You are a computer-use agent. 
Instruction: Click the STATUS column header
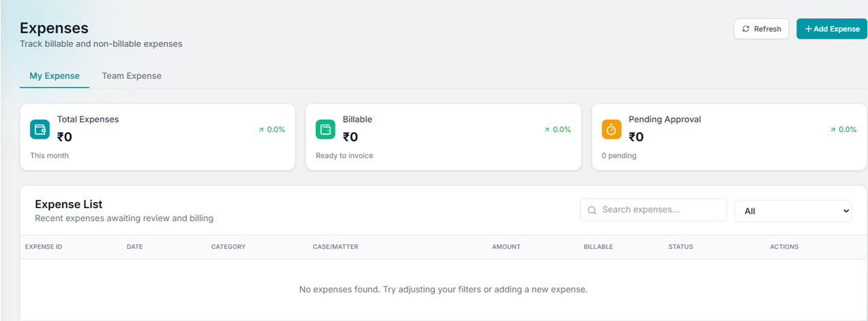(680, 247)
